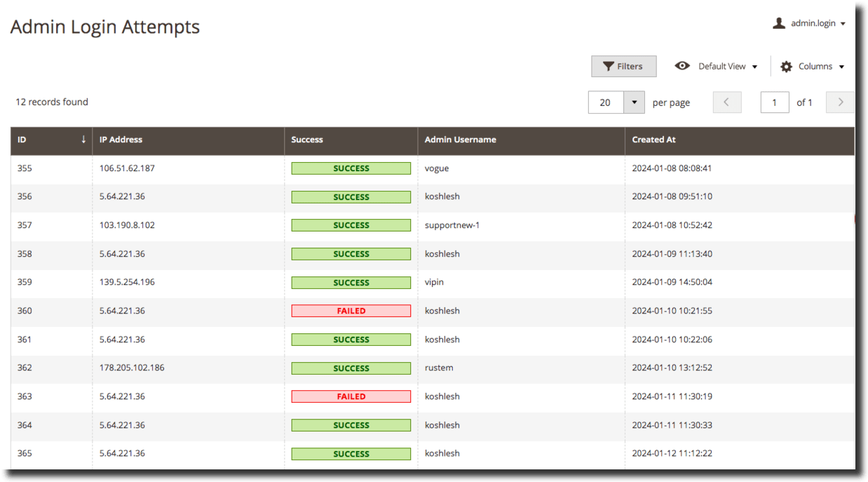Sort by Success column header

pyautogui.click(x=307, y=140)
